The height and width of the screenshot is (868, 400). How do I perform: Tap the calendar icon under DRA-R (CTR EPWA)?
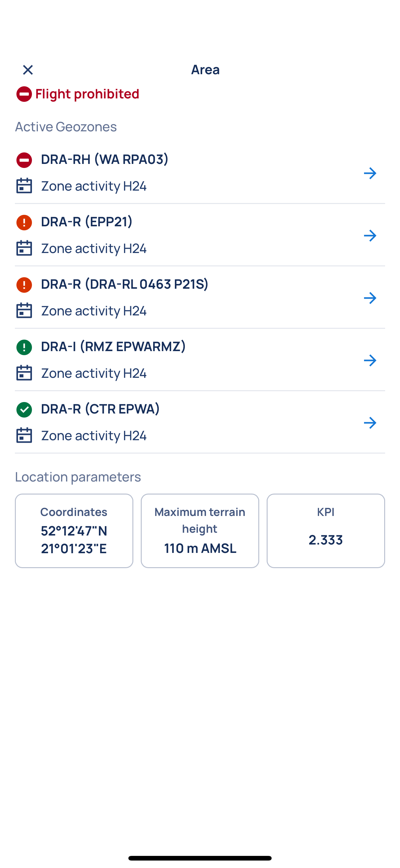24,435
